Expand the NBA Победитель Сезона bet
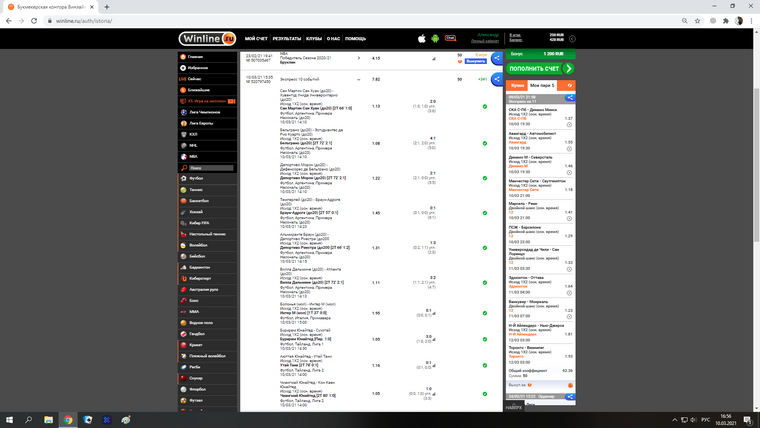Image resolution: width=760 pixels, height=428 pixels. 359,58
